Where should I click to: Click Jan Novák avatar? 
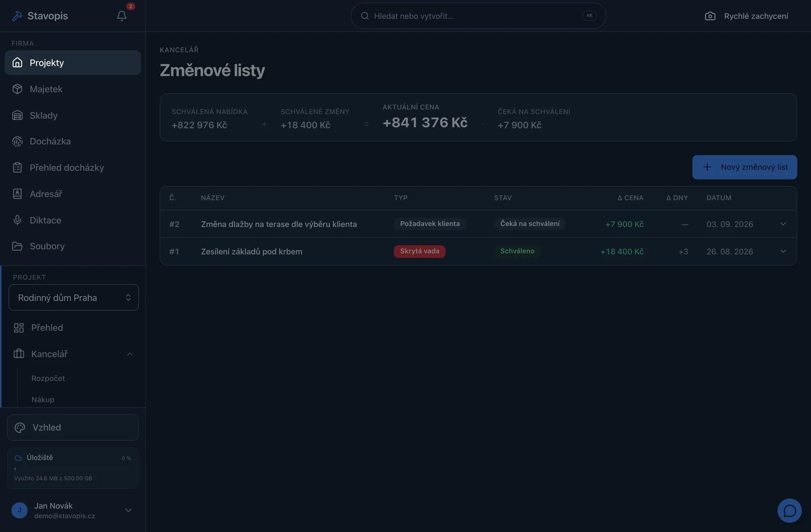click(19, 510)
